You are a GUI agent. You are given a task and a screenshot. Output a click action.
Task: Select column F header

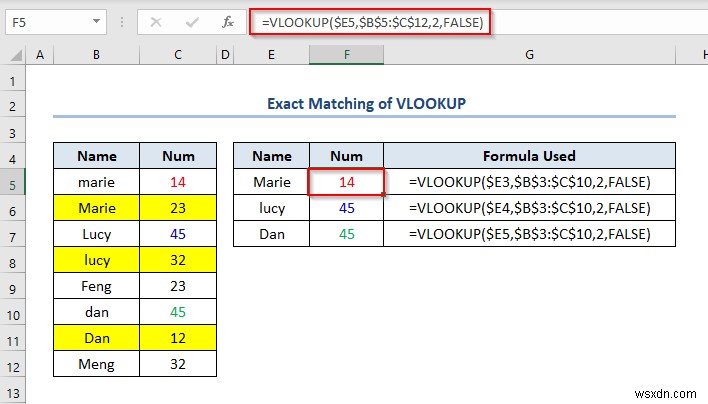click(x=346, y=55)
